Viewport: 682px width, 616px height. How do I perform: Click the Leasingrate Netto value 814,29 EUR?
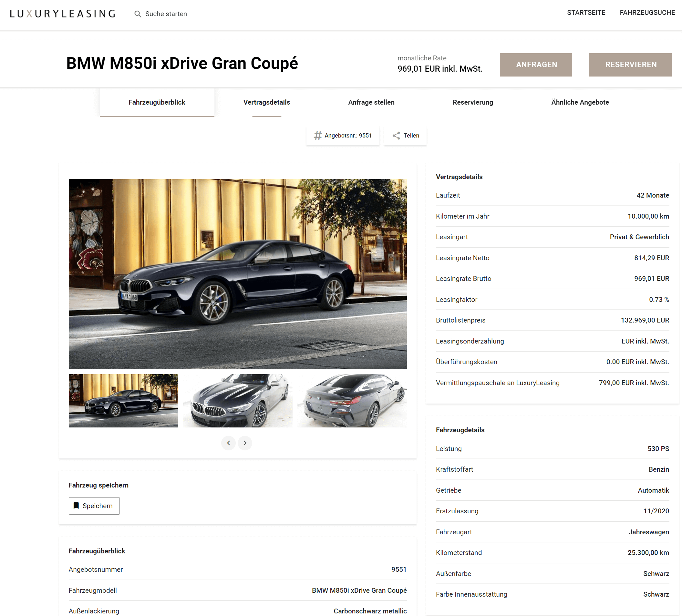click(651, 258)
